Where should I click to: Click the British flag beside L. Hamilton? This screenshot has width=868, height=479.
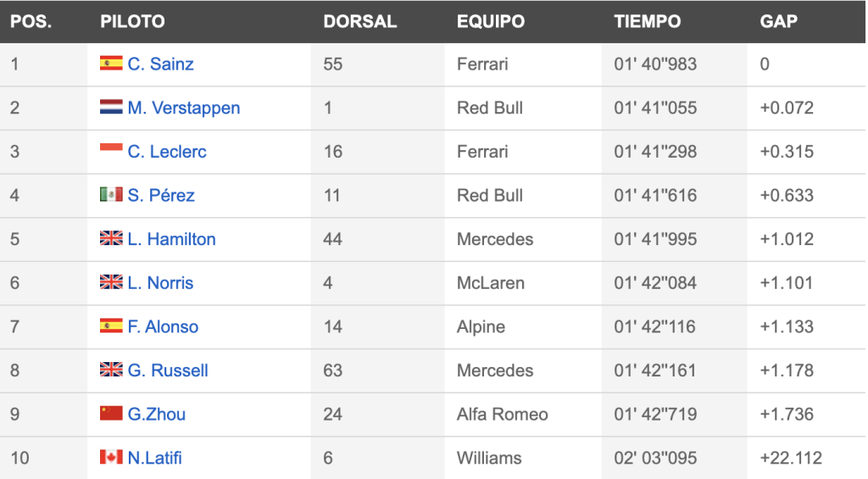coord(111,237)
